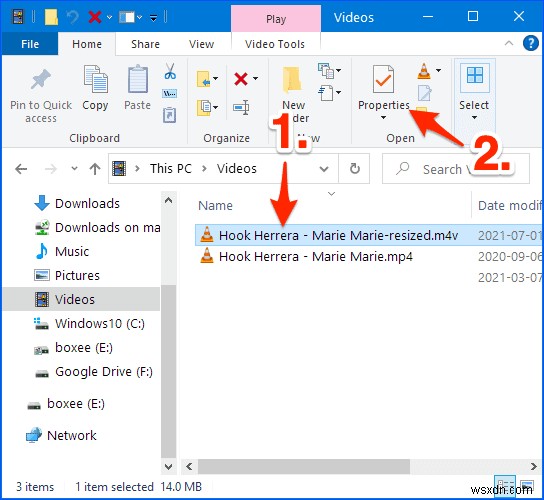Viewport: 544px width, 500px height.
Task: Click the New folder icon
Action: (x=292, y=81)
